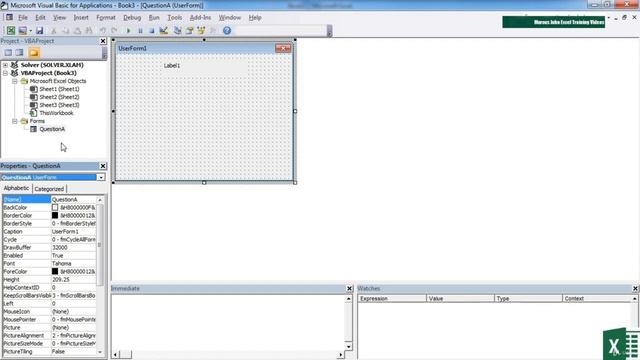
Task: Click the Paste icon in the toolbar
Action: (x=77, y=31)
